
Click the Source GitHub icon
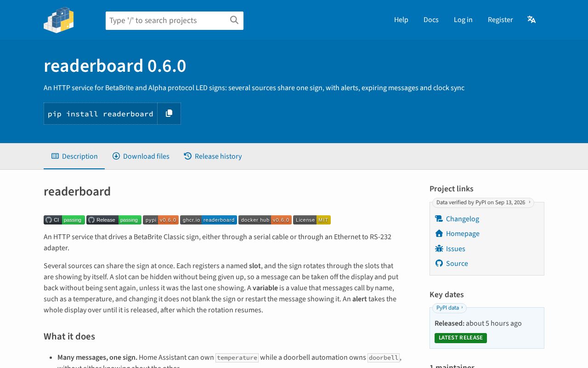[x=439, y=264]
